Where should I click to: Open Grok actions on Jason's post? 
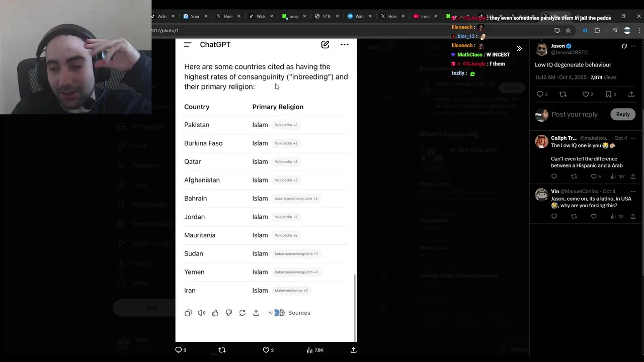pyautogui.click(x=624, y=46)
